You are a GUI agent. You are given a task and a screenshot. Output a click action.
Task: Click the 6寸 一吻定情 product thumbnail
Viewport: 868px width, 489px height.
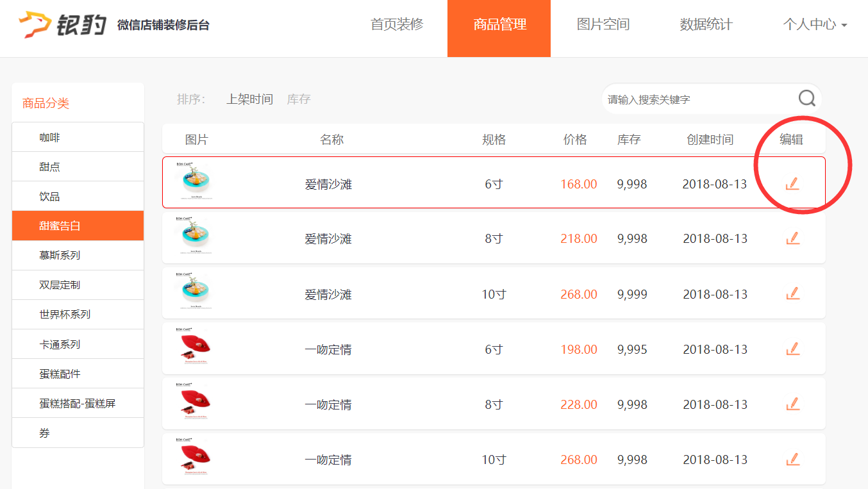[x=194, y=348]
